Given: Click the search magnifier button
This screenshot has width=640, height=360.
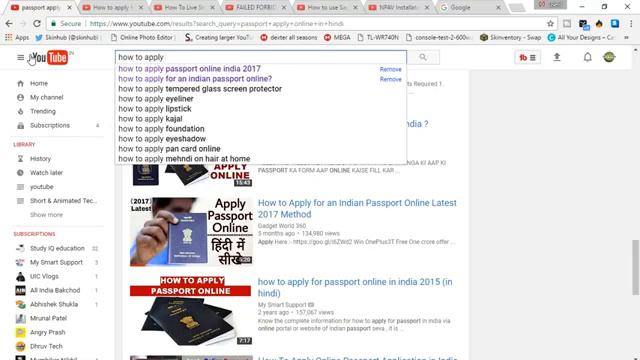Looking at the screenshot, I should coord(423,57).
